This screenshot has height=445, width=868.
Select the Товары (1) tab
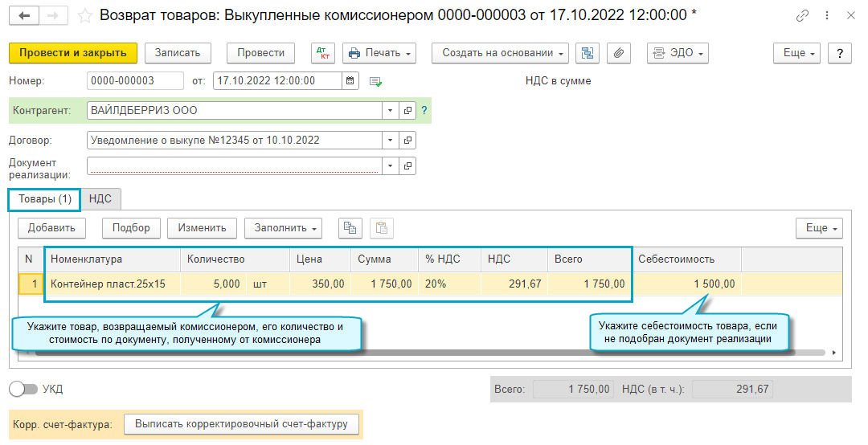coord(44,198)
